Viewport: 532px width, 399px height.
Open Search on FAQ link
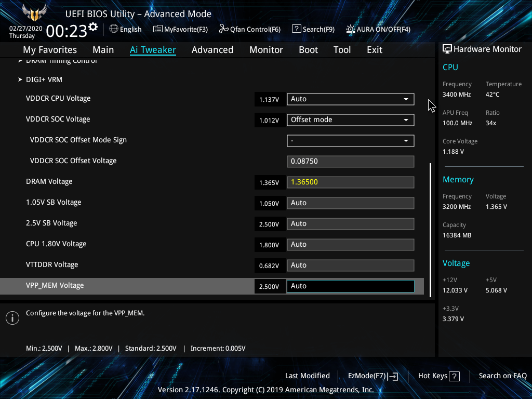502,376
